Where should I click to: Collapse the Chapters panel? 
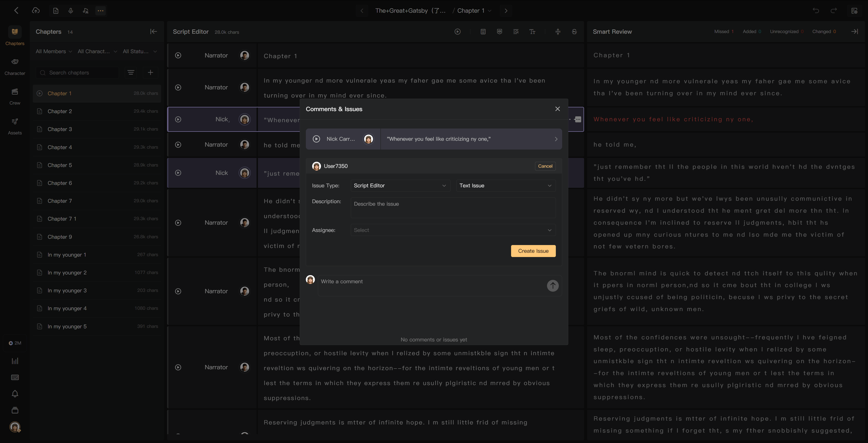[x=153, y=31]
